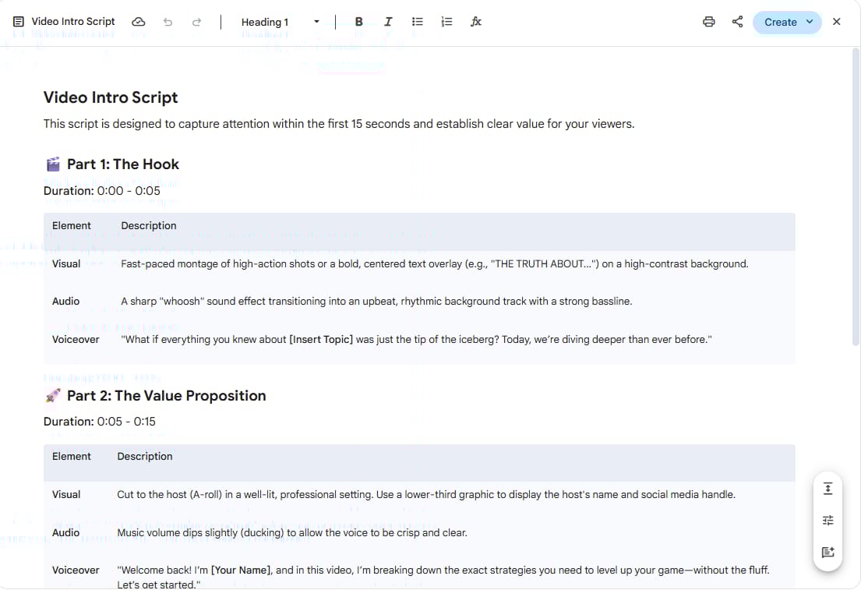Click the Redo arrow icon

tap(195, 22)
